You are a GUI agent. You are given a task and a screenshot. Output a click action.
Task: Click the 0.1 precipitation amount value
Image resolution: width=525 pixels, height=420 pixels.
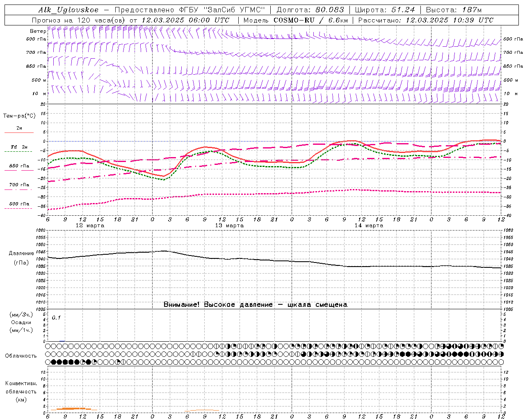click(56, 317)
